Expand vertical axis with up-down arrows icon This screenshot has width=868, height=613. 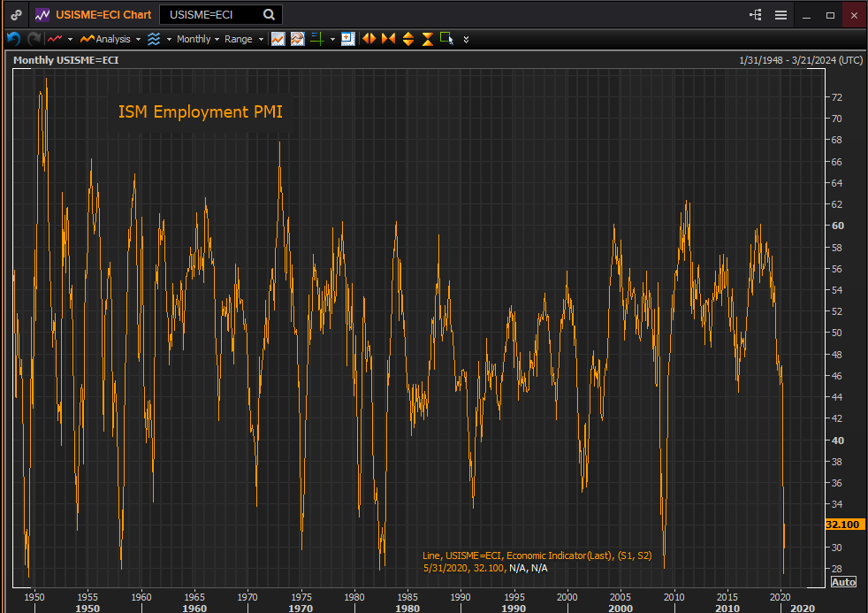point(408,39)
